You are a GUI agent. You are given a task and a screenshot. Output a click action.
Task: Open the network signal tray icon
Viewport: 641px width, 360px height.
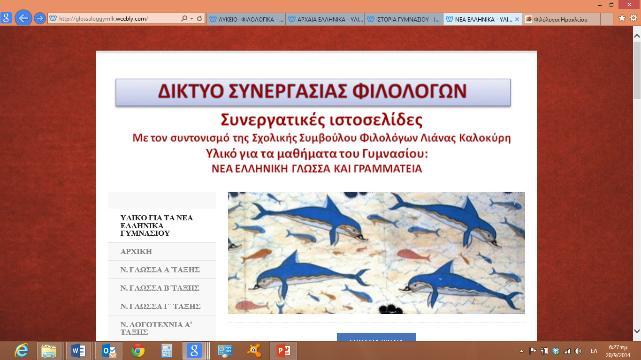coord(567,351)
